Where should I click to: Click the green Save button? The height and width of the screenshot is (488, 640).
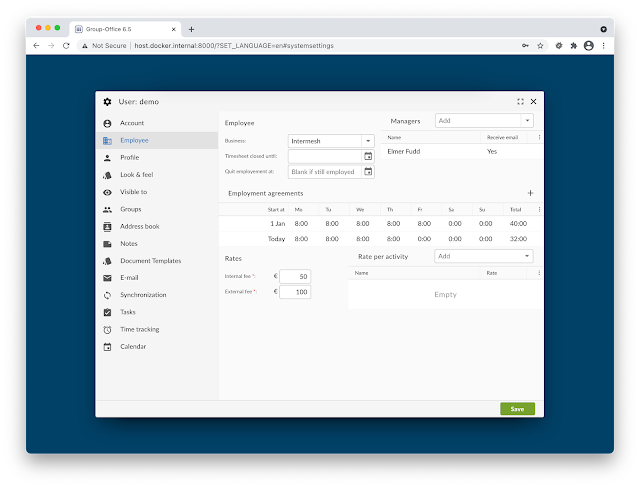click(x=517, y=409)
